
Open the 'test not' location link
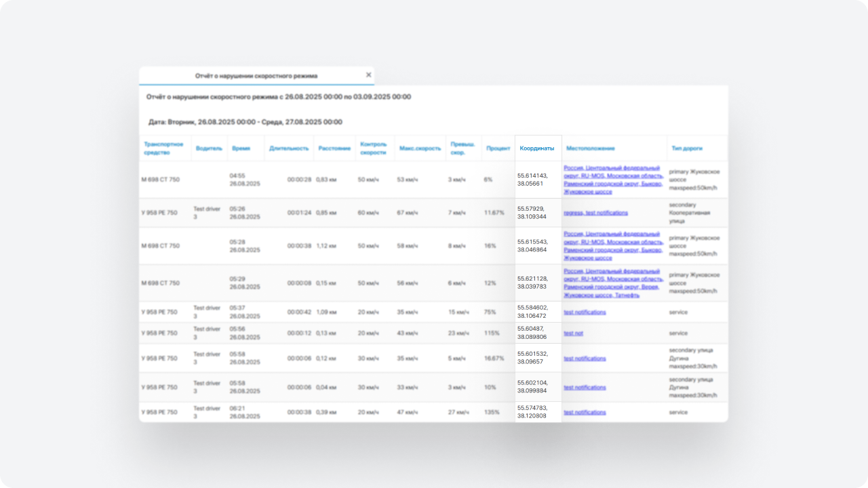pyautogui.click(x=573, y=333)
